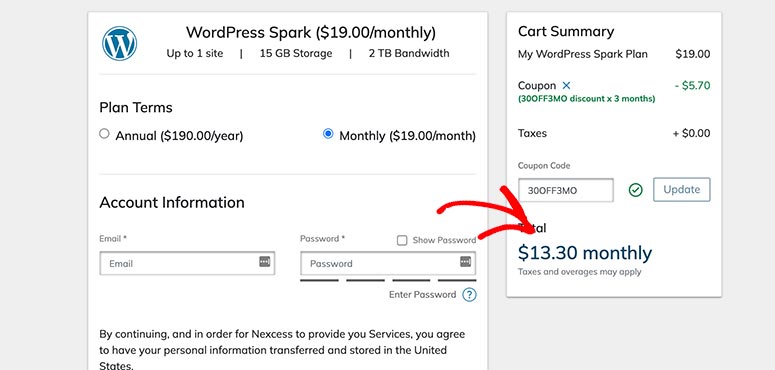This screenshot has width=775, height=370.
Task: Click 'My WordPress Spark Plan' line item
Action: [583, 54]
